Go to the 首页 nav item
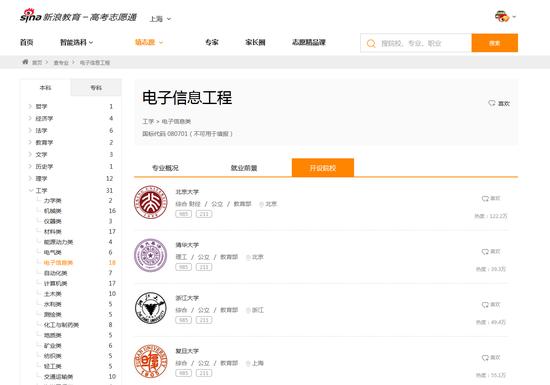Image resolution: width=550 pixels, height=385 pixels. click(27, 42)
